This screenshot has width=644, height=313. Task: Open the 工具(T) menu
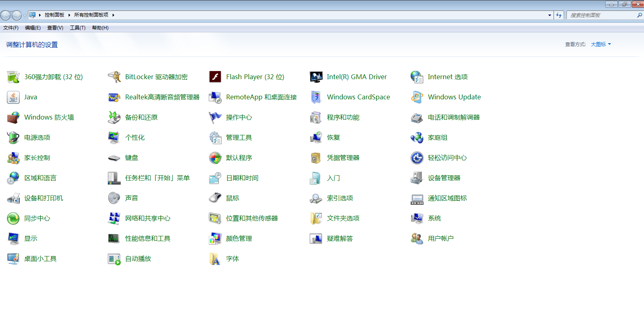(x=78, y=28)
